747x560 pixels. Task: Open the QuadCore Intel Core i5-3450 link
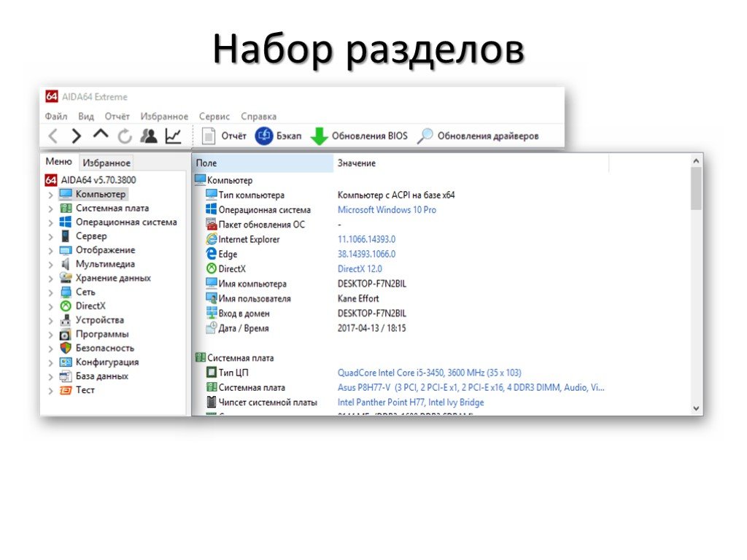[x=429, y=373]
